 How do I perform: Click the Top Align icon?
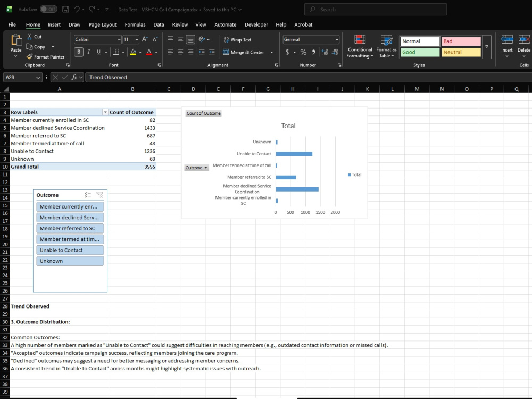170,39
